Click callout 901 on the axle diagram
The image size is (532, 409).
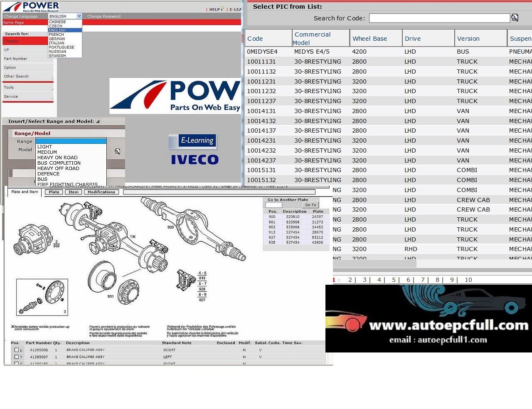coord(111,296)
